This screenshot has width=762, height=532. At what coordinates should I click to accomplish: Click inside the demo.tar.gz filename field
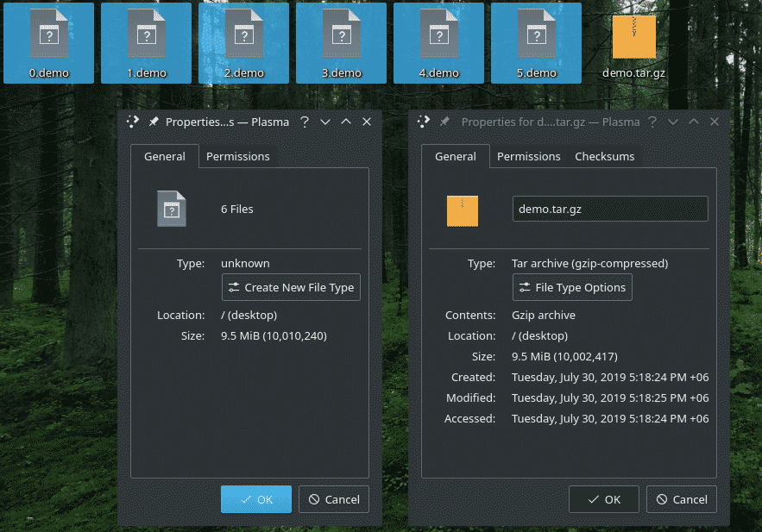pyautogui.click(x=609, y=209)
